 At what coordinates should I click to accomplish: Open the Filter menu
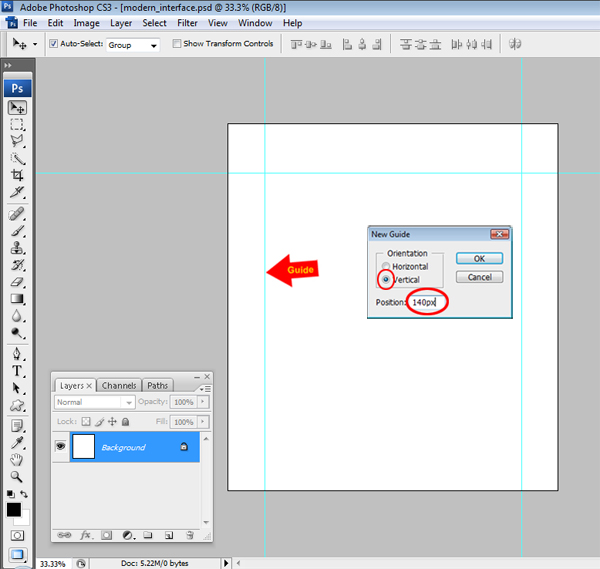click(188, 23)
